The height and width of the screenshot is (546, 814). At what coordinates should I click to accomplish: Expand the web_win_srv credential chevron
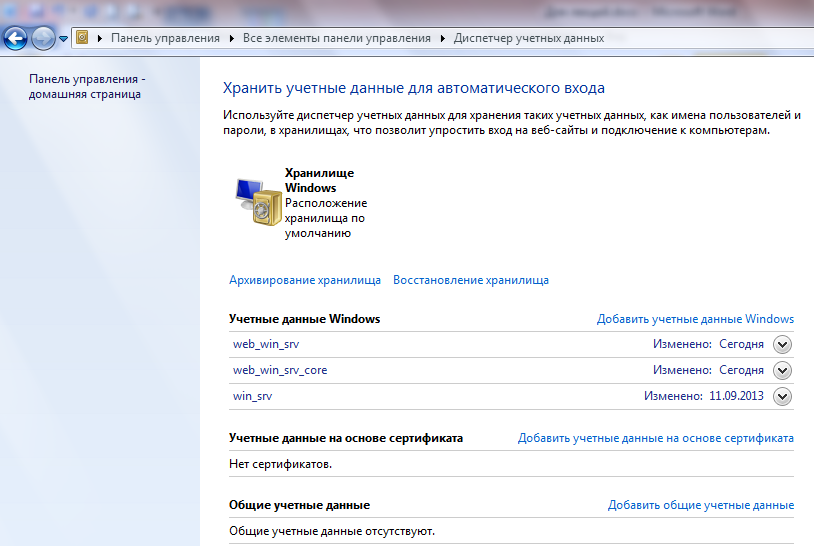(x=782, y=344)
